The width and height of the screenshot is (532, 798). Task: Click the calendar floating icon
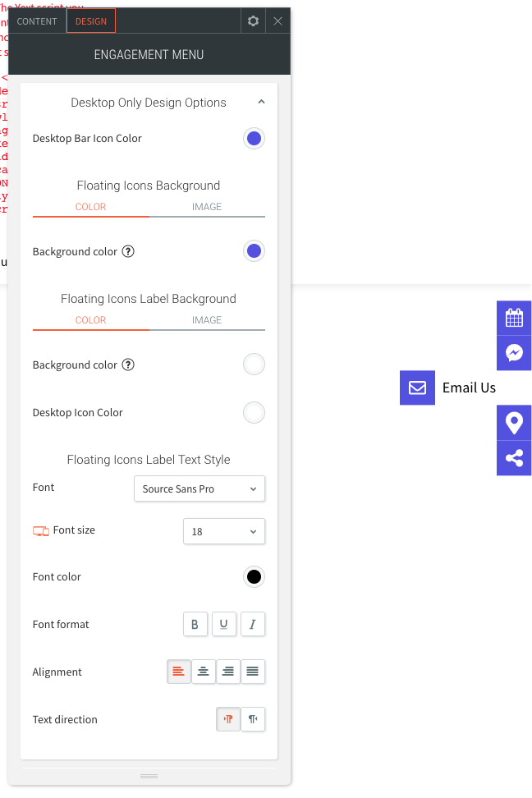[x=514, y=318]
